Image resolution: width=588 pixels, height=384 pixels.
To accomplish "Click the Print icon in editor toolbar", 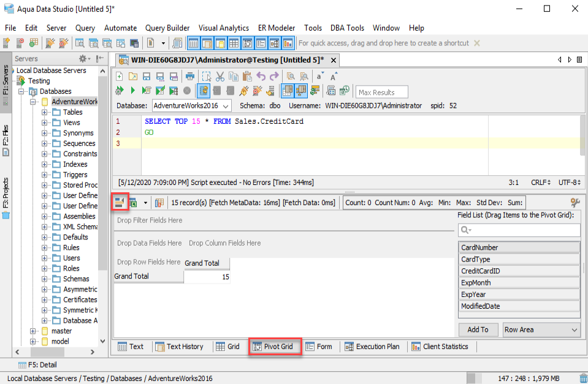I will 190,77.
